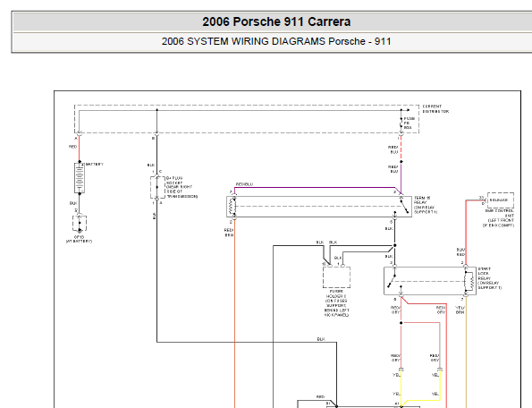Click the BLU/RED wire label near the DME wire
Screen dimensions: 532x408
click(460, 251)
